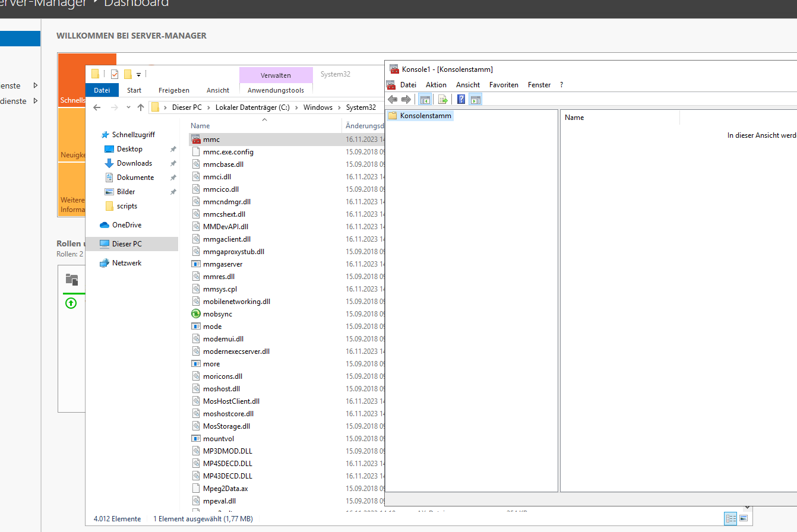
Task: Click the Explorer forward arrow
Action: [x=114, y=107]
